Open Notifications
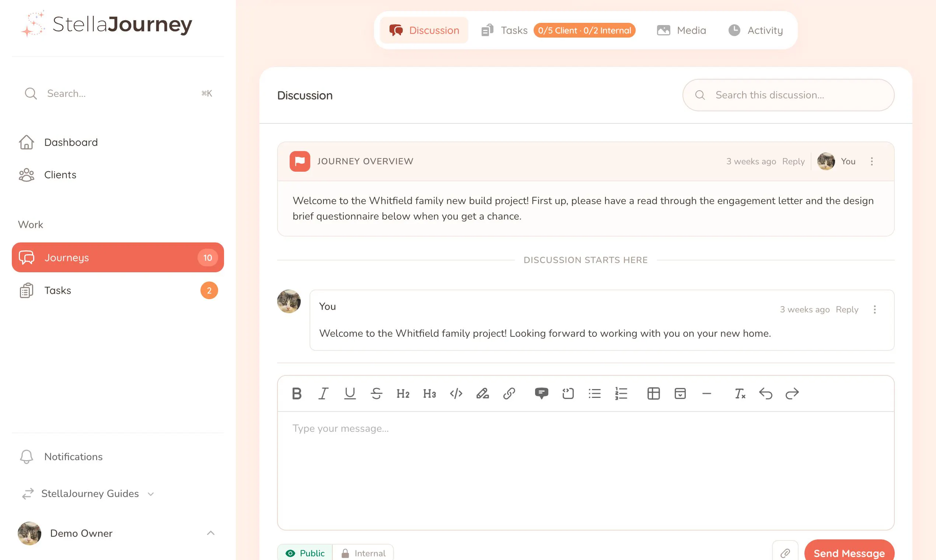 (118, 456)
